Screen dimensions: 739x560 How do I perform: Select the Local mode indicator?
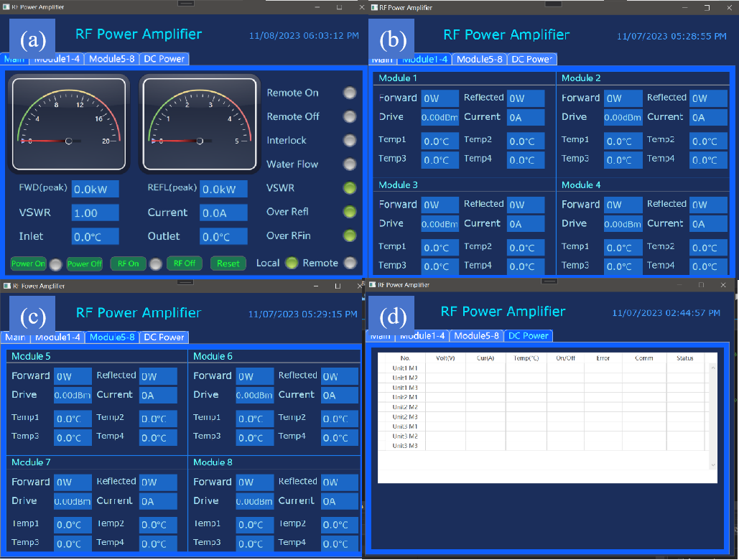pos(291,263)
